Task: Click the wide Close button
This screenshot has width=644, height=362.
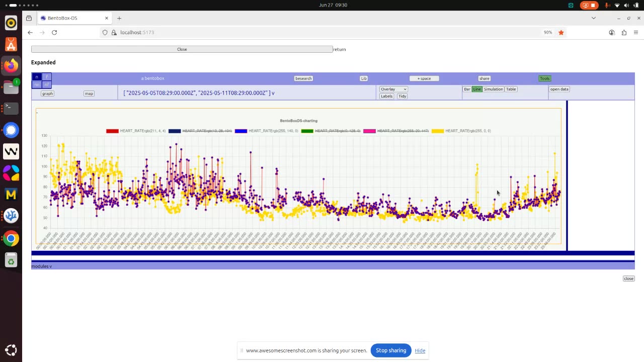Action: (182, 49)
